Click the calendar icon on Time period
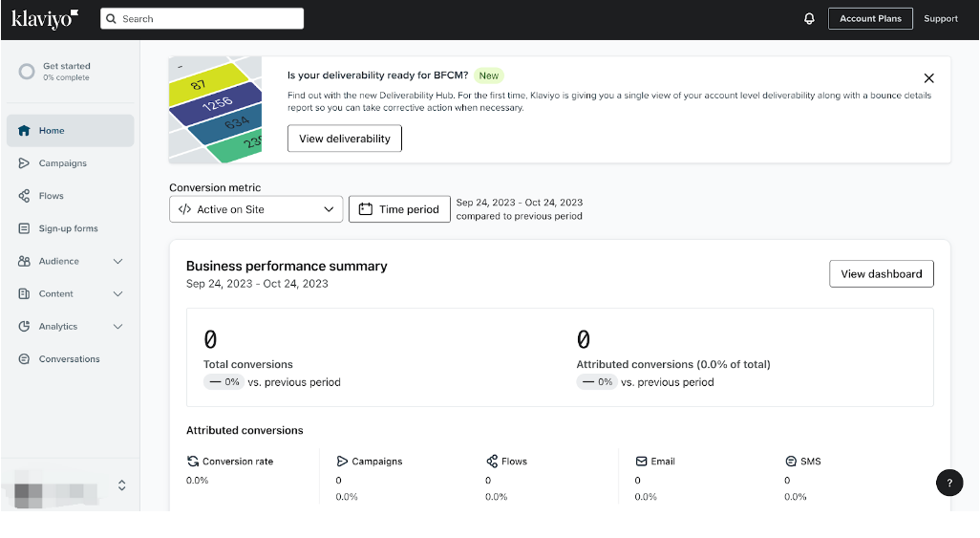Screen dimensions: 980x538 click(x=365, y=209)
